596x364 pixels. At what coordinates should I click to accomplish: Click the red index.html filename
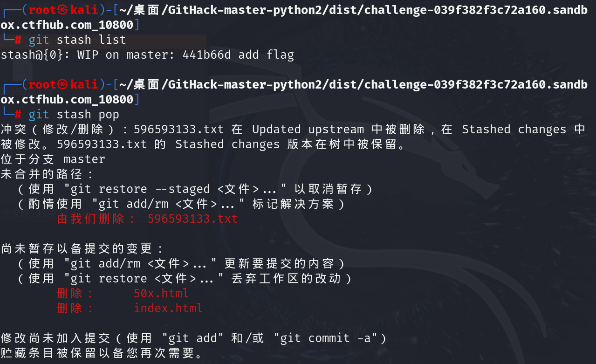pyautogui.click(x=168, y=309)
